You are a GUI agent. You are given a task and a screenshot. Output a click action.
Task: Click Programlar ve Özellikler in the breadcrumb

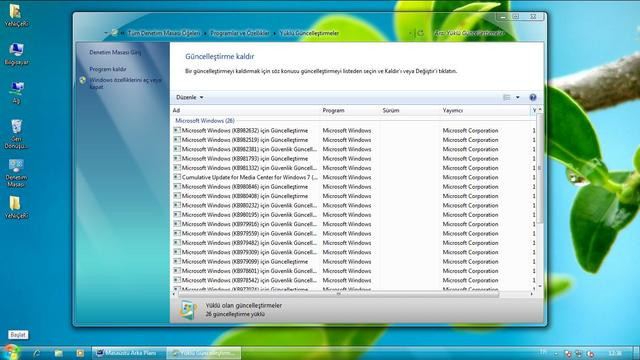(x=240, y=33)
